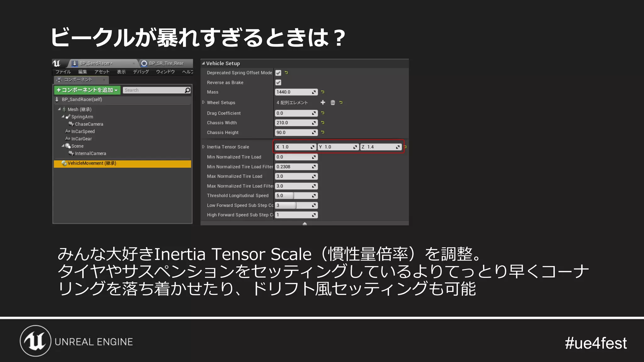Screen dimensions: 644x362
Task: Reset Wheel Setups to default
Action: coord(341,102)
